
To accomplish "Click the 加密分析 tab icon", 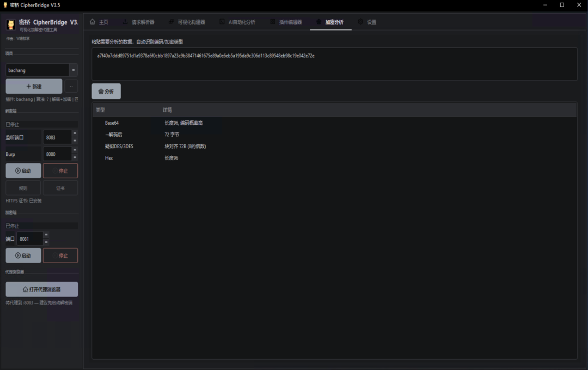I will coord(318,22).
